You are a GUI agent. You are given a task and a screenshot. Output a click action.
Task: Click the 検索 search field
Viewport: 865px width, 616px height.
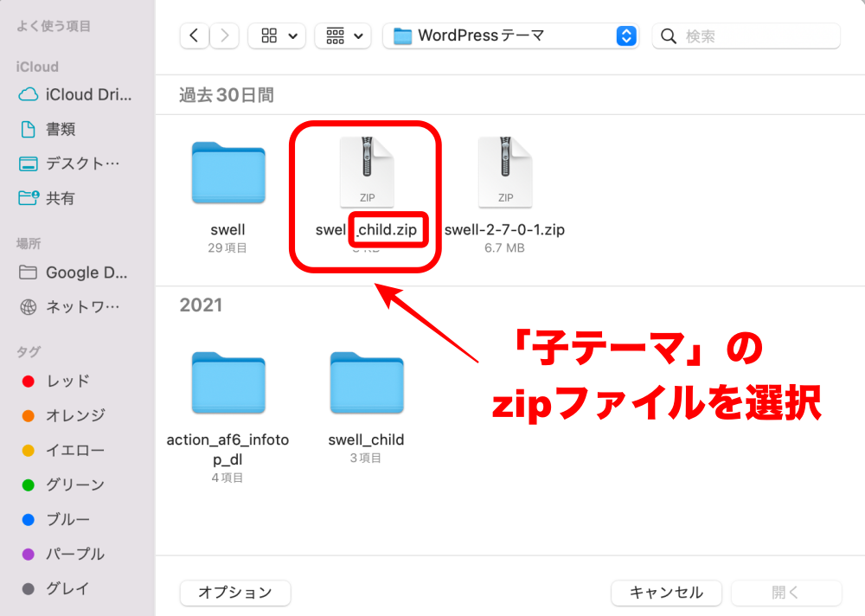(746, 35)
